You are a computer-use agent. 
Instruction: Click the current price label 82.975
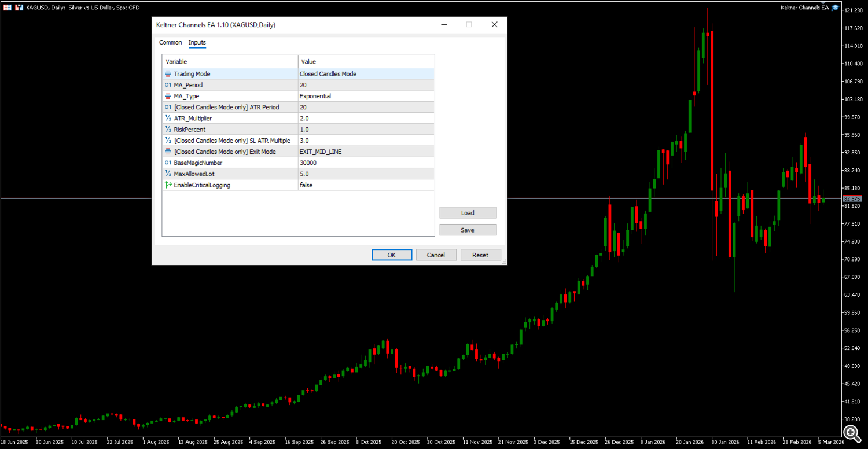pyautogui.click(x=851, y=198)
